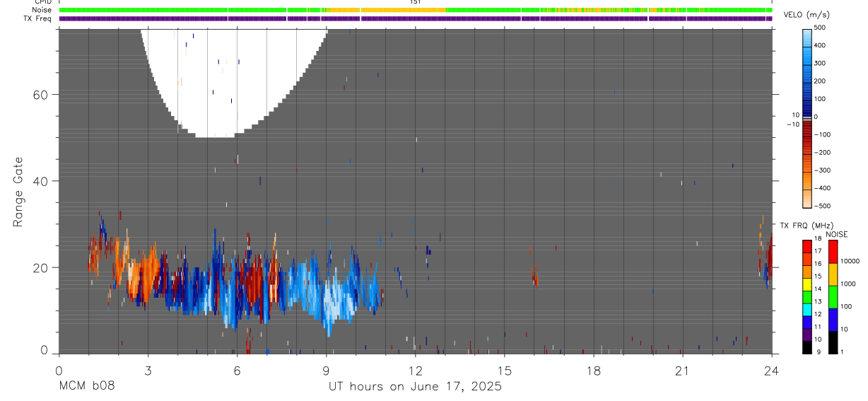Click the 'TX Freq' row label
Screen dimensions: 868x401
coord(37,18)
